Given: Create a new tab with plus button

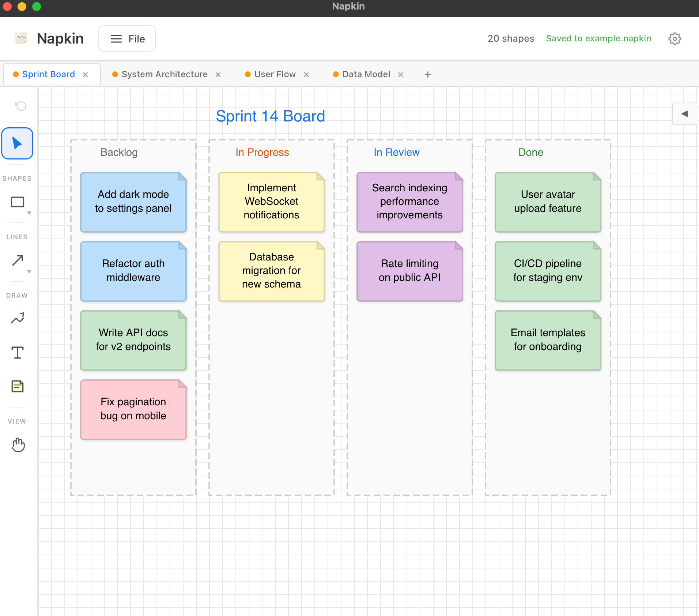Looking at the screenshot, I should pos(427,74).
